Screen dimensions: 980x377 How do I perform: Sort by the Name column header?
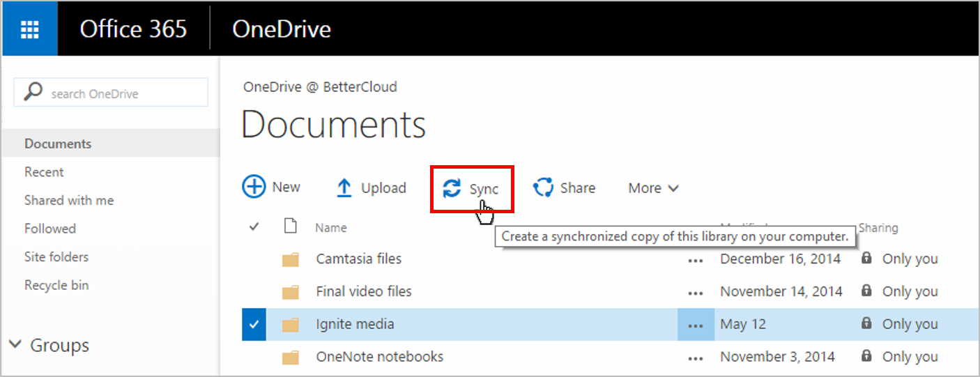[330, 228]
